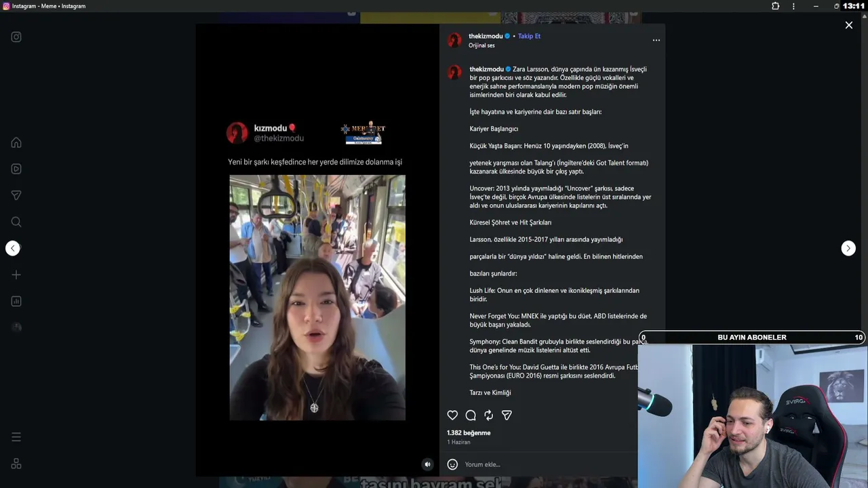Open thekizmodu username in the caption
The height and width of the screenshot is (488, 868).
487,69
